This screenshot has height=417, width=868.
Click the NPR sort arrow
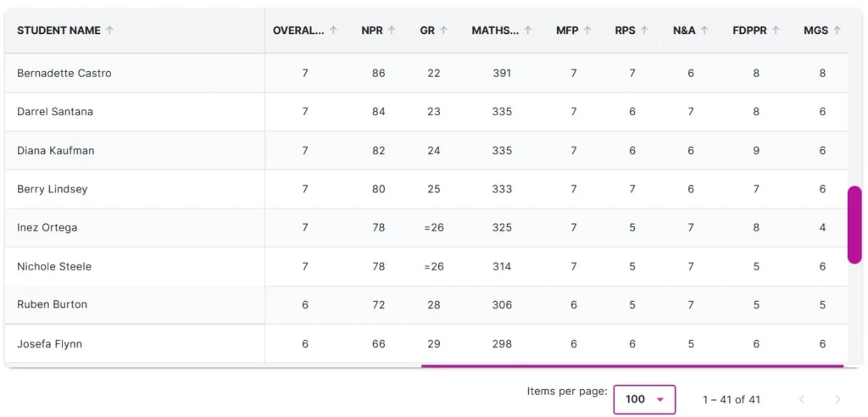click(392, 31)
